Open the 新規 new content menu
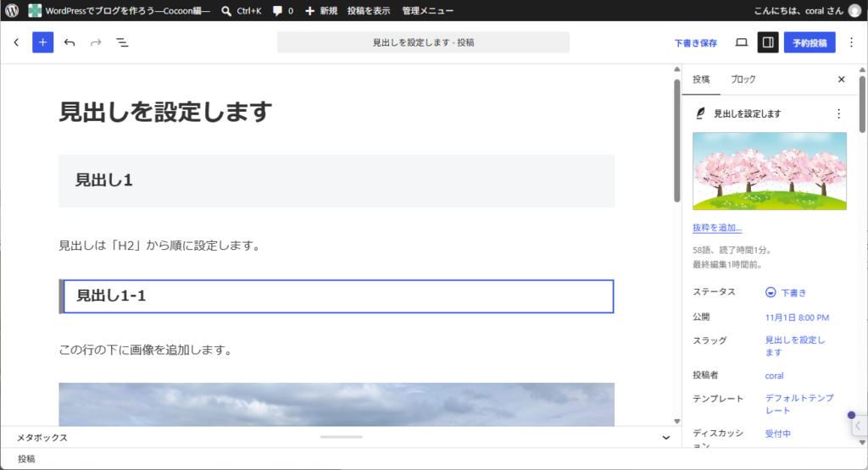 [321, 10]
